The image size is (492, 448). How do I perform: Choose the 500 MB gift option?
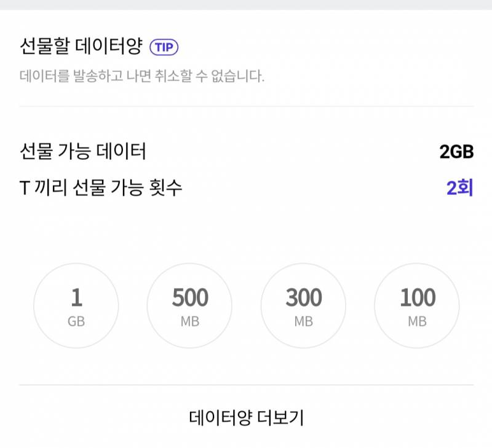[x=189, y=305]
